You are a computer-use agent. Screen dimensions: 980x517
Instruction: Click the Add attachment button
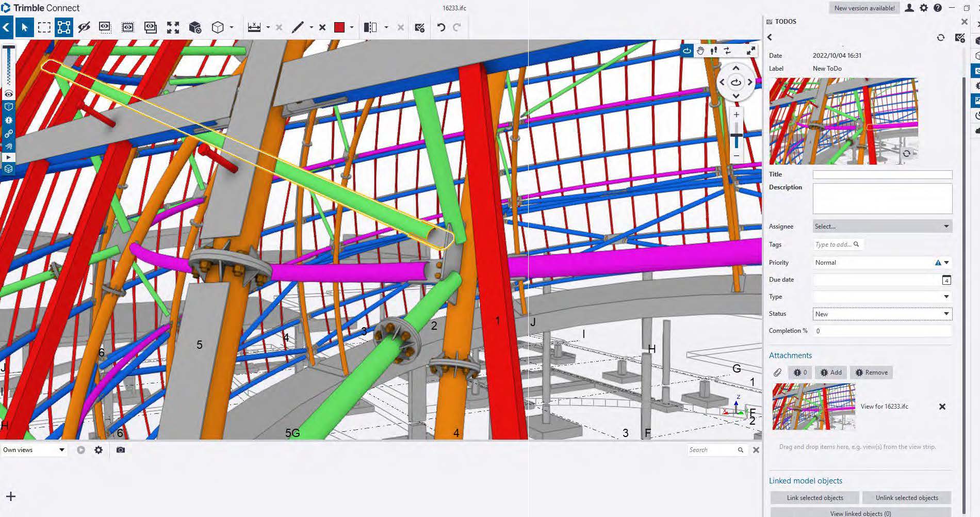(831, 373)
